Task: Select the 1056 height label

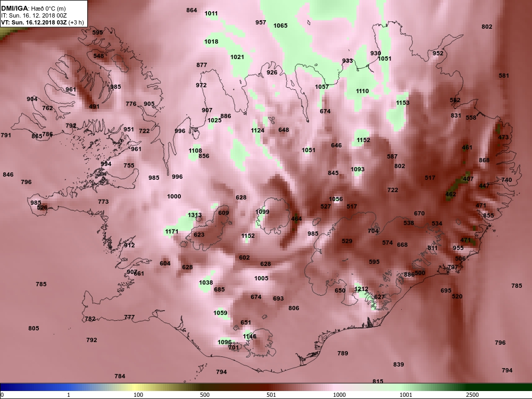Action: [336, 199]
